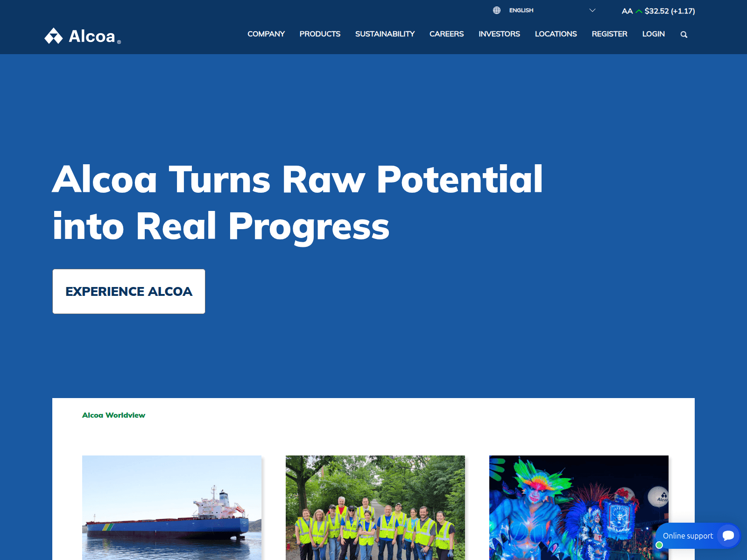
Task: Go to the Login page
Action: [x=653, y=34]
